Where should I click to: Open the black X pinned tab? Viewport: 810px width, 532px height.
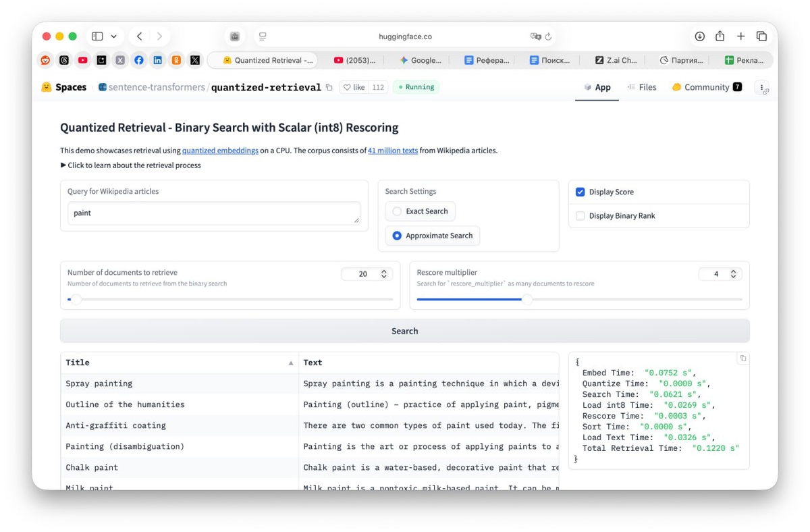(x=195, y=60)
